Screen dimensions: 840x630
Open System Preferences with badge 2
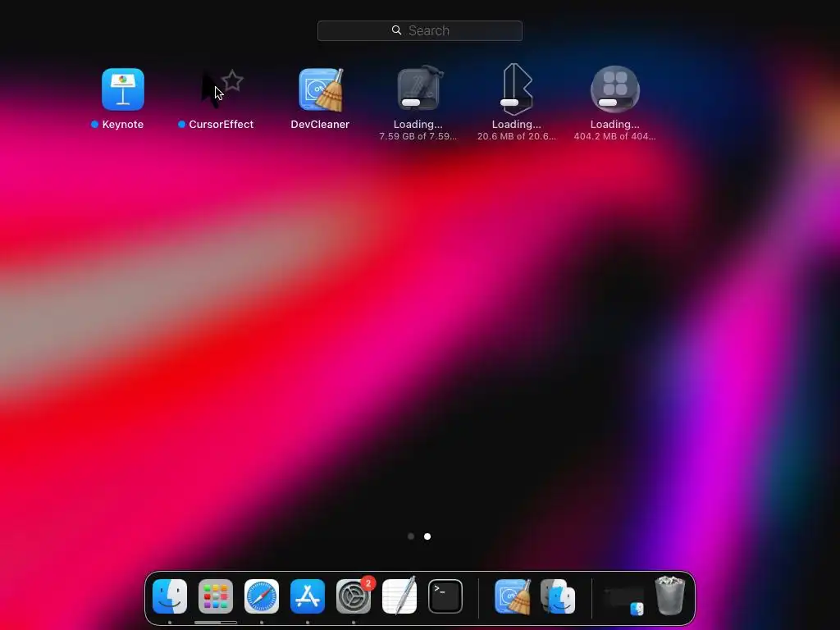click(x=354, y=596)
